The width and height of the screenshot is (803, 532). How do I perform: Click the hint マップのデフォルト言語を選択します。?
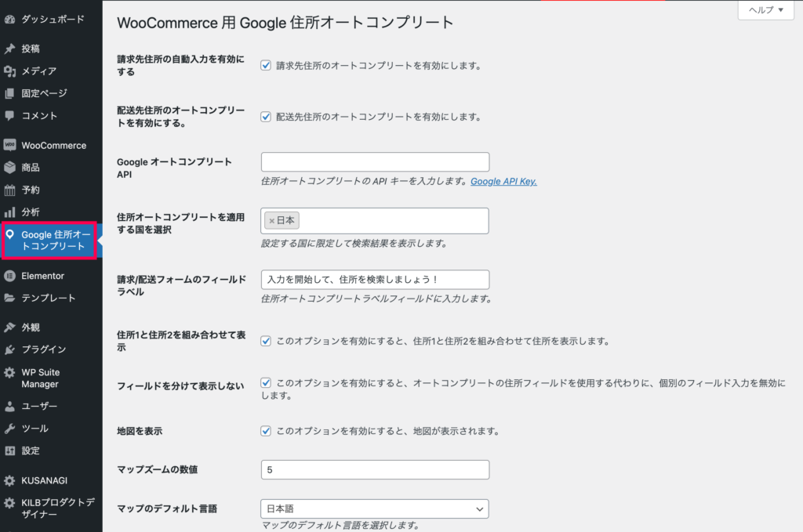tap(340, 526)
